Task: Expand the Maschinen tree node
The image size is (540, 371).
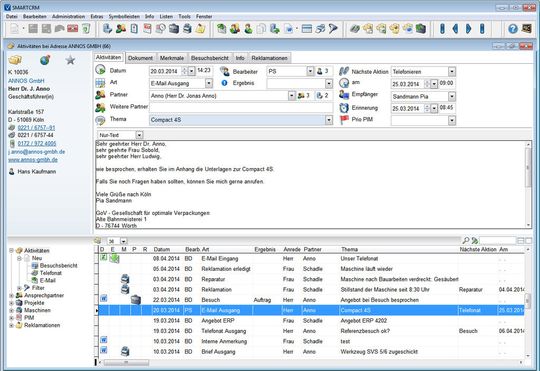Action: [11, 310]
